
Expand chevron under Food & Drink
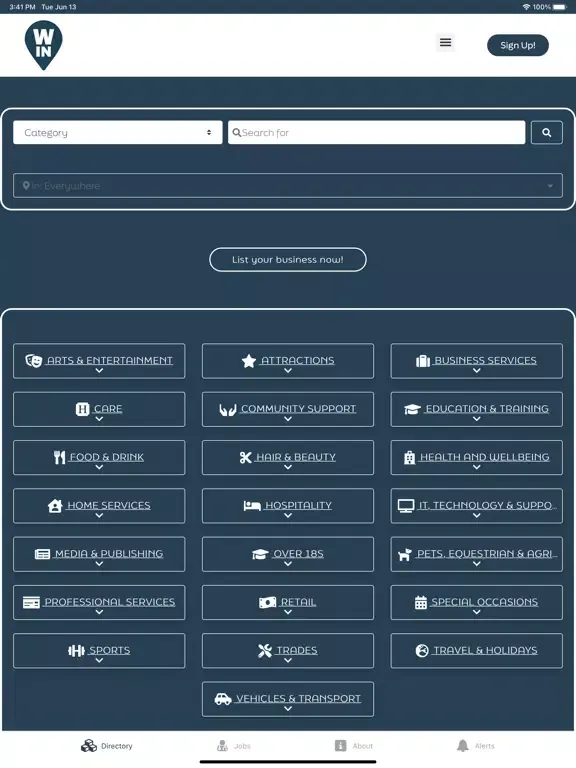pyautogui.click(x=99, y=467)
